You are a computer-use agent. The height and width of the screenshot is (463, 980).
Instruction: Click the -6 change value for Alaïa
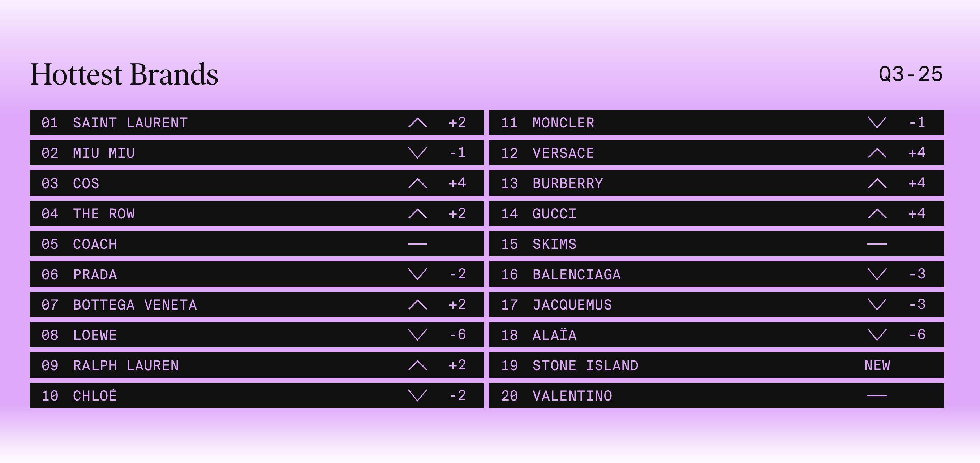(917, 335)
